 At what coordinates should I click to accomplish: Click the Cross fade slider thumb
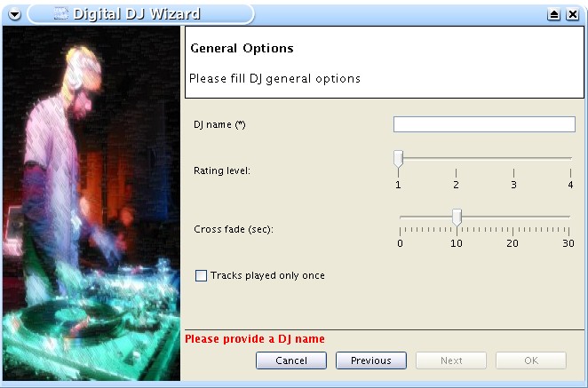pyautogui.click(x=457, y=218)
